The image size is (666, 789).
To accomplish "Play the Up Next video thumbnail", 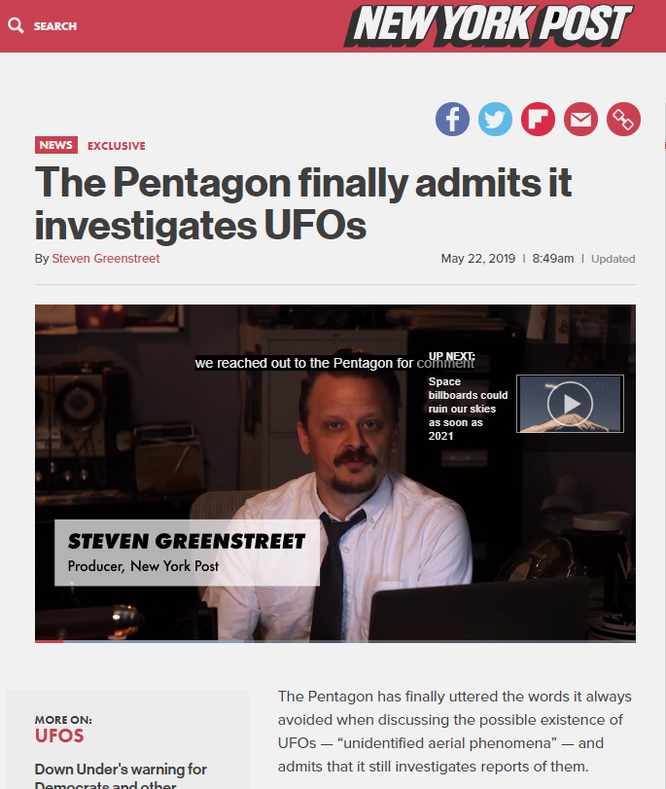I will [570, 404].
